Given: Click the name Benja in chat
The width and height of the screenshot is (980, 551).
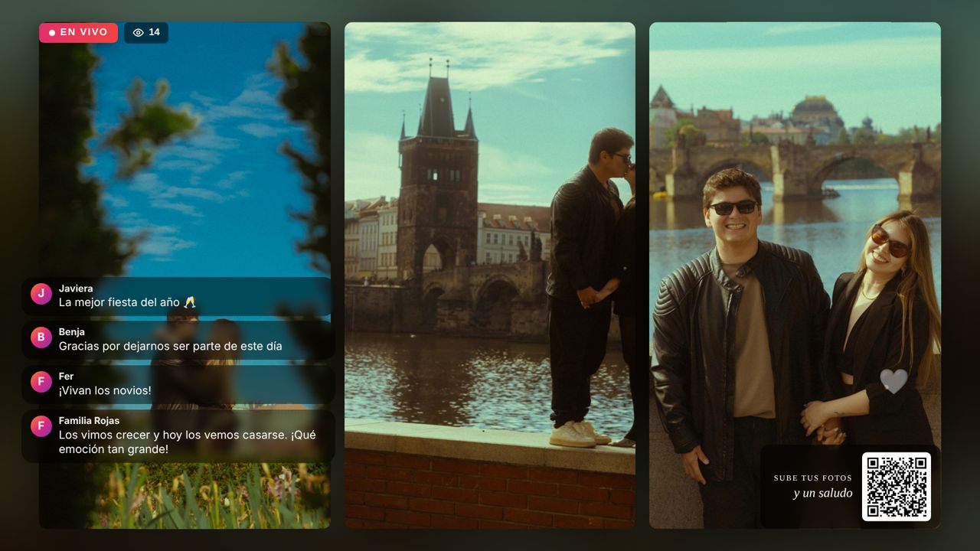Looking at the screenshot, I should [x=72, y=332].
